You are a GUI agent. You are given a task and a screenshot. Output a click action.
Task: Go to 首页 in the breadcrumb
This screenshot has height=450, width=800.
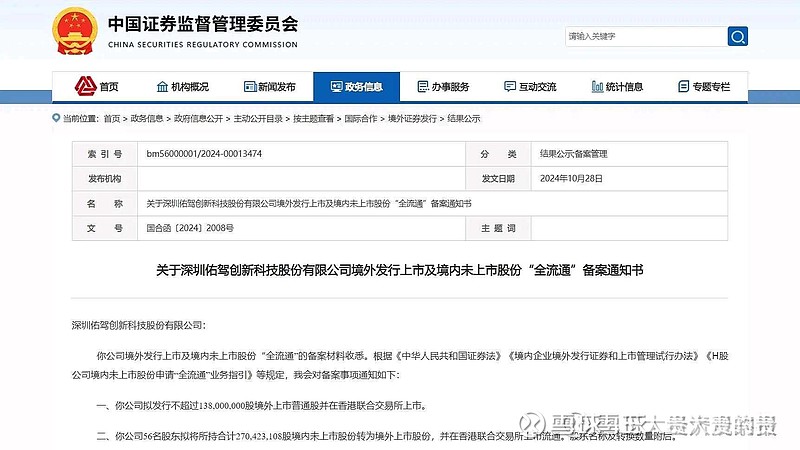coord(112,118)
